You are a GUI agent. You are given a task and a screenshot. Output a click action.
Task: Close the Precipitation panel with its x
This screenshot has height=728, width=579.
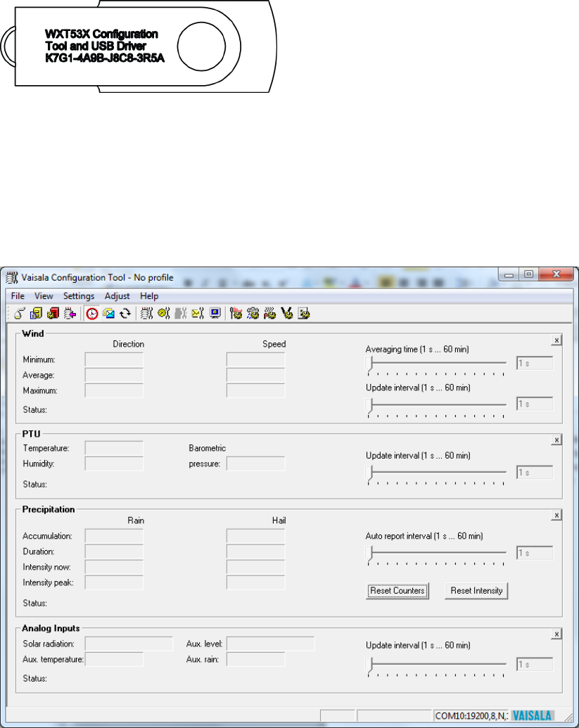[x=556, y=515]
